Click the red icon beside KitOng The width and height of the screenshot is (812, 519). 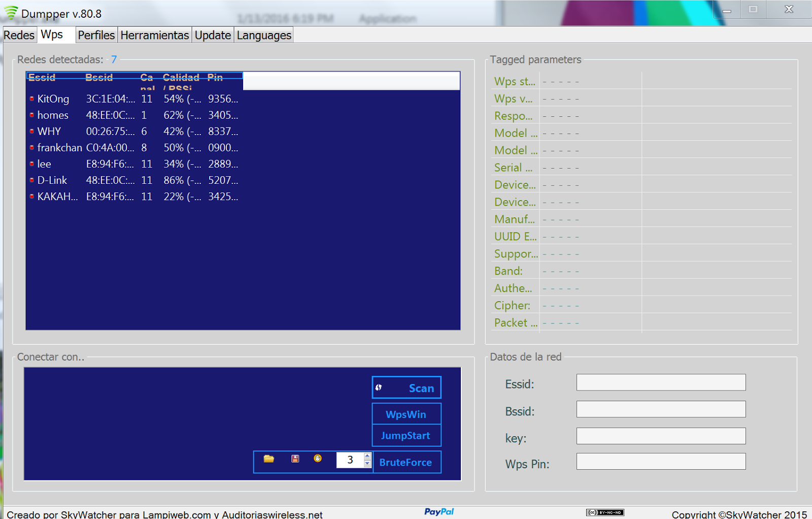pos(32,99)
